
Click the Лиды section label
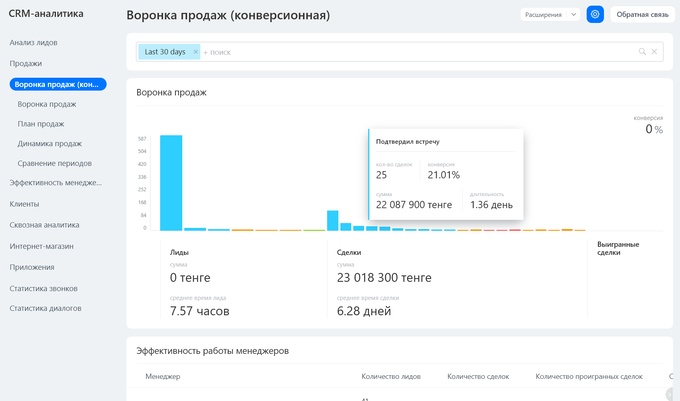point(179,252)
